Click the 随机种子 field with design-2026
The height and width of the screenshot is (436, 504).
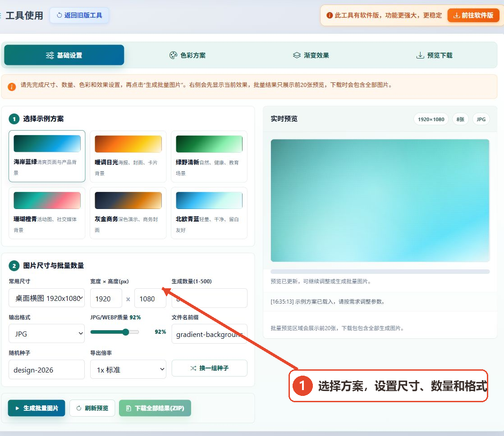(x=46, y=369)
